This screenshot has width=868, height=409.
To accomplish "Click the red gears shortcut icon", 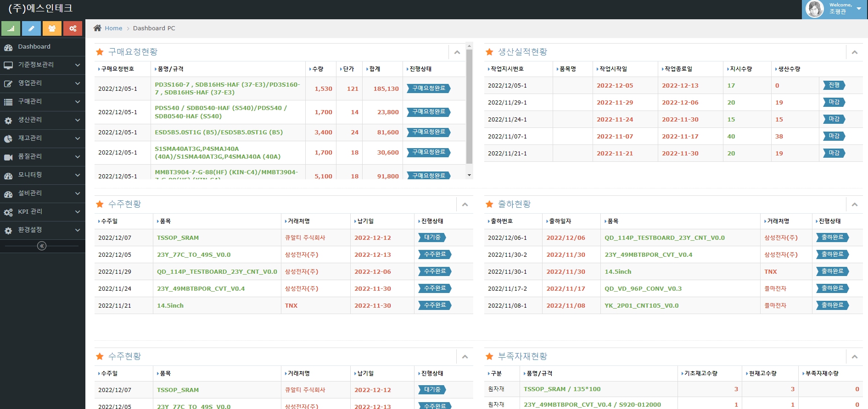I will click(73, 28).
